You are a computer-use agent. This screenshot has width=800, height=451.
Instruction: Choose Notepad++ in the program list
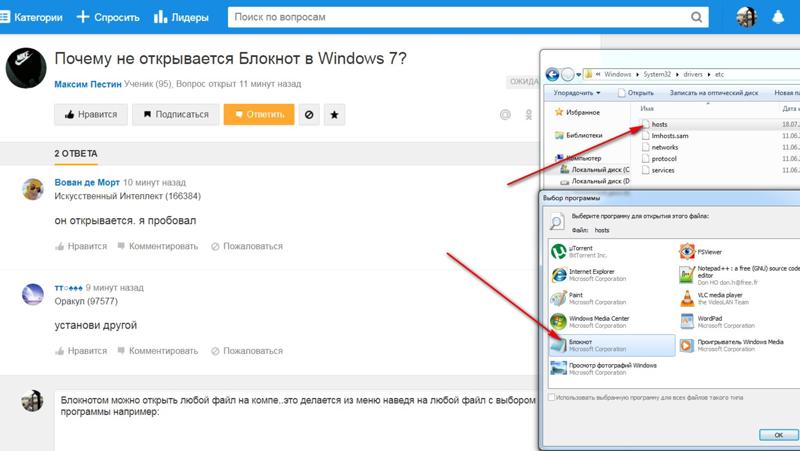[739, 275]
